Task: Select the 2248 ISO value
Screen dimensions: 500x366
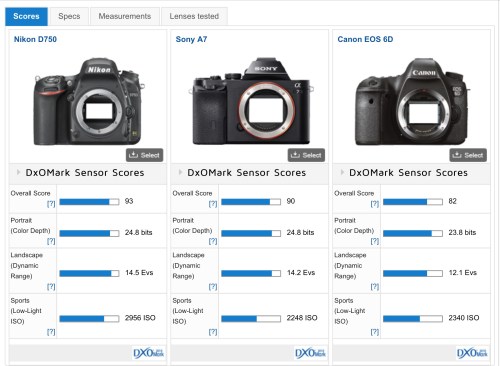Action: coord(302,318)
